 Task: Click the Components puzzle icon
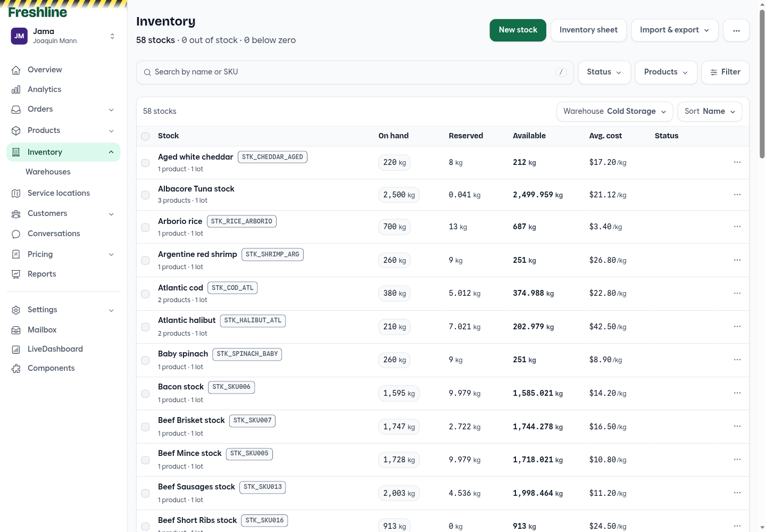point(16,368)
